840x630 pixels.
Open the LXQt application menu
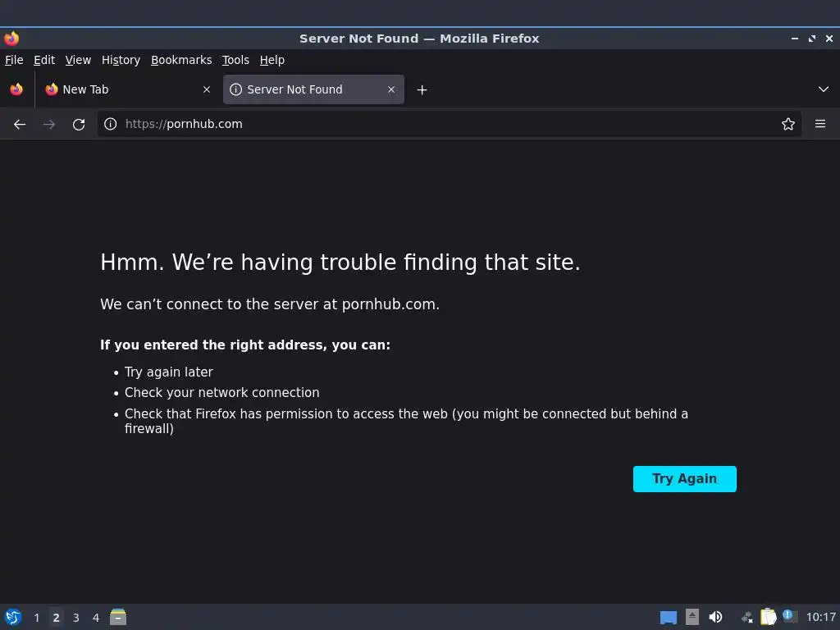tap(13, 617)
